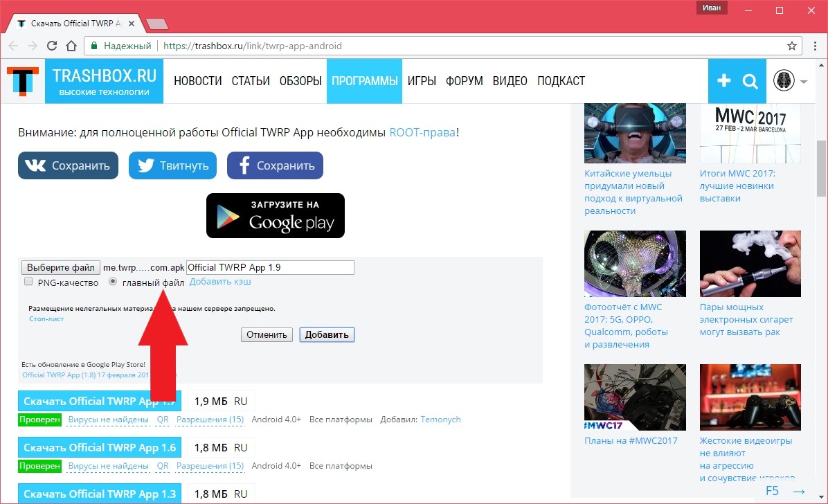
Task: Open site search with the magnifier icon
Action: coord(750,82)
